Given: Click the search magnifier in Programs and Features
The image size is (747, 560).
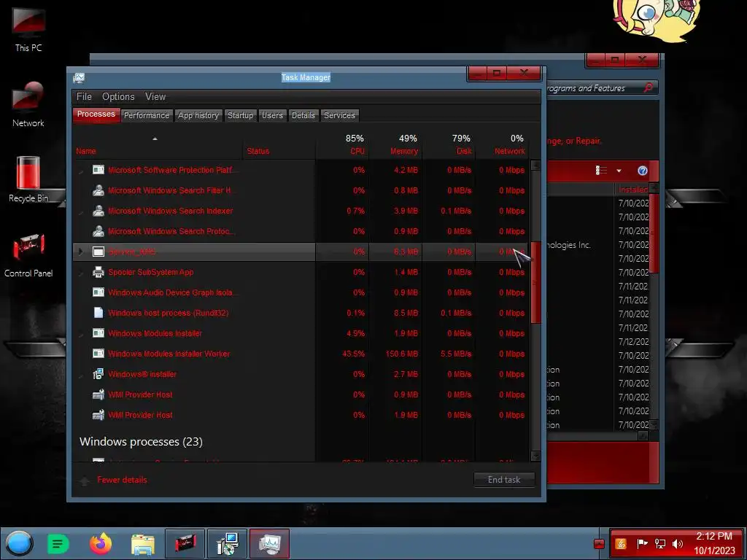Looking at the screenshot, I should [x=648, y=87].
